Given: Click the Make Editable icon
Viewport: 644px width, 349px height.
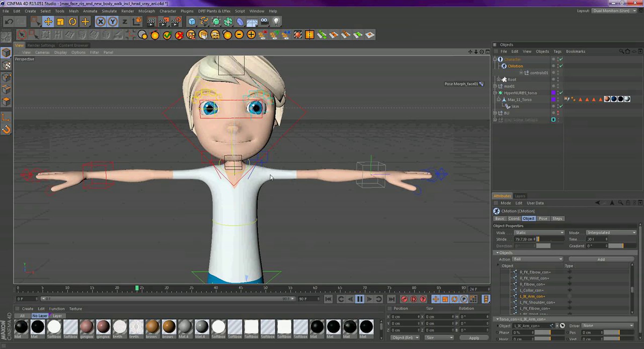Looking at the screenshot, I should click(x=6, y=38).
